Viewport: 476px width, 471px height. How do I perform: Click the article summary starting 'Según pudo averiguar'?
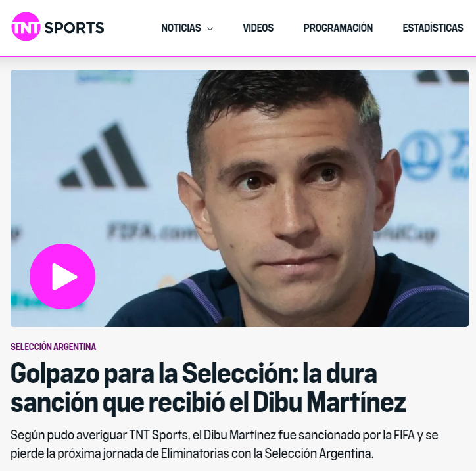224,444
